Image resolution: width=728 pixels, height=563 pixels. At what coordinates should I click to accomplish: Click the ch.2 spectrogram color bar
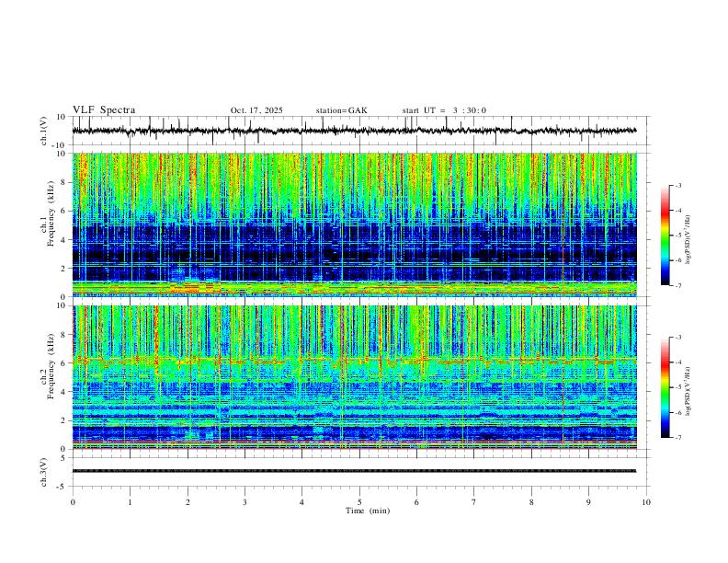[665, 387]
